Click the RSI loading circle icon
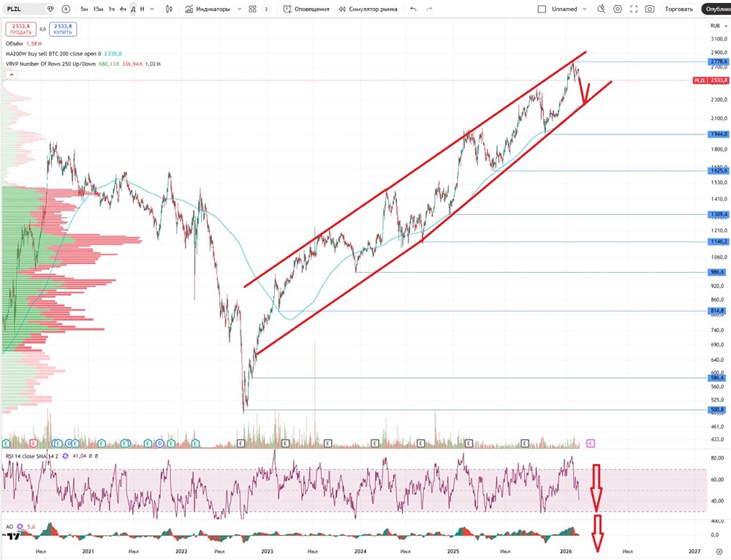The height and width of the screenshot is (560, 731). (65, 456)
